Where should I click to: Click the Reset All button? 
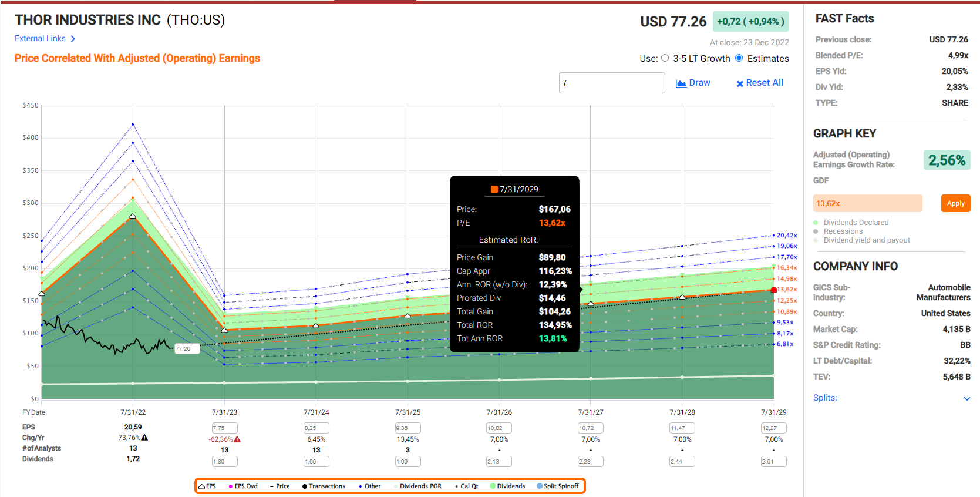[x=760, y=83]
